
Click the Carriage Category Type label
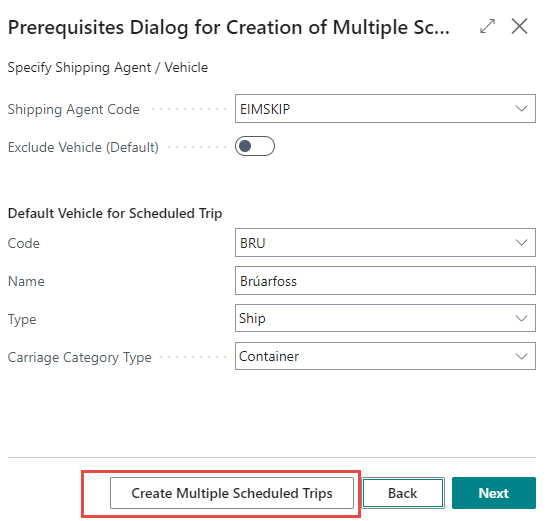(79, 357)
